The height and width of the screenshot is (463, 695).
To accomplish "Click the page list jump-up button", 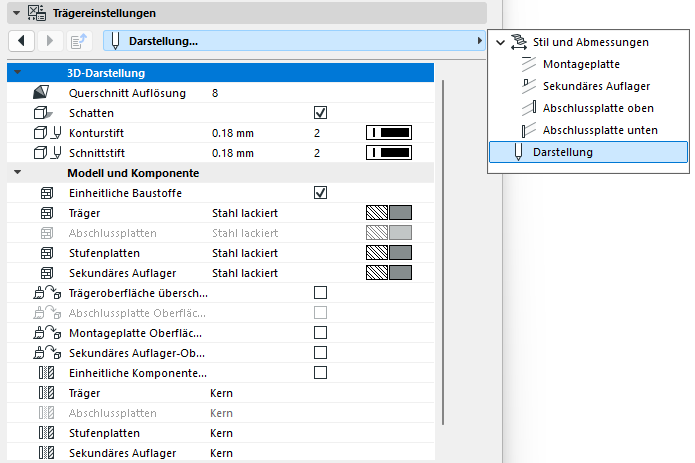I will click(79, 41).
